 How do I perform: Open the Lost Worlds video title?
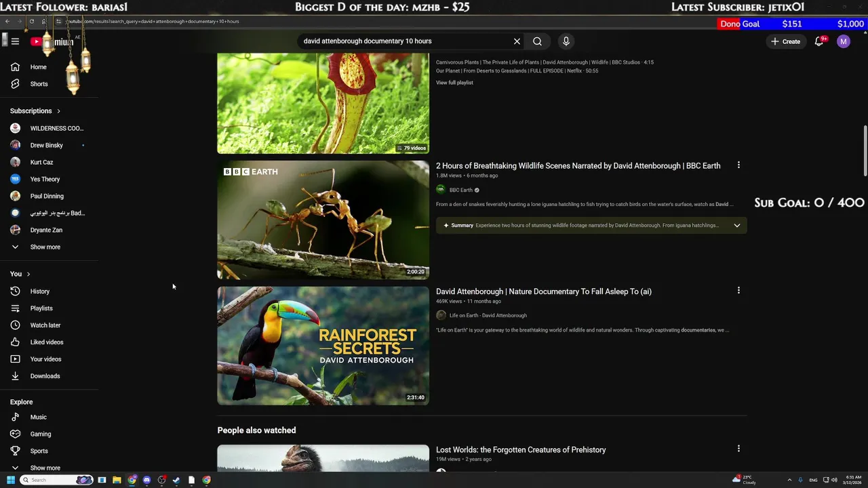pos(521,450)
